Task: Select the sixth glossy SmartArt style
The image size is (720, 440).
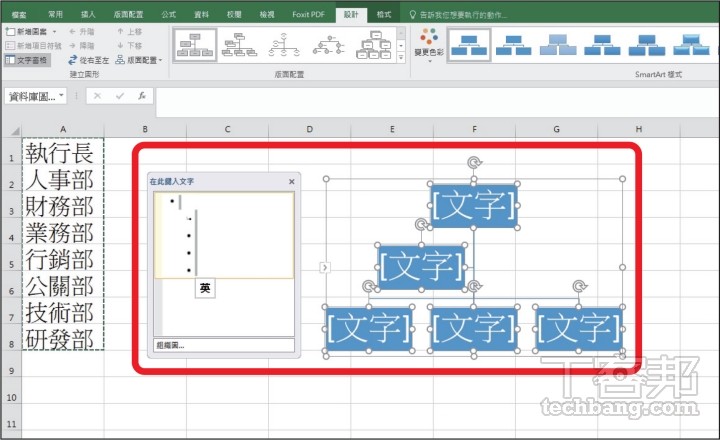Action: [x=692, y=45]
